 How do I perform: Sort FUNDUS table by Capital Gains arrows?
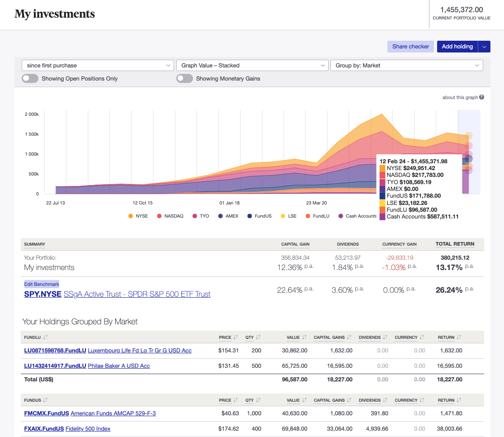click(349, 400)
